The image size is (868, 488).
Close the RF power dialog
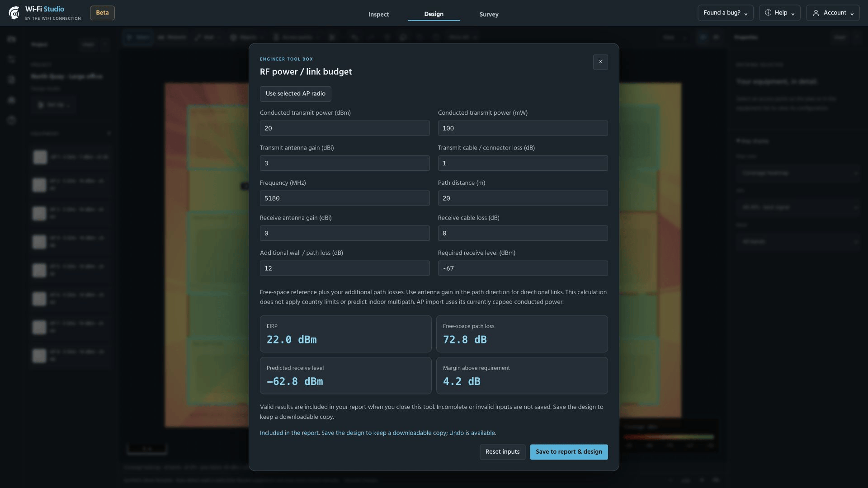(x=600, y=62)
